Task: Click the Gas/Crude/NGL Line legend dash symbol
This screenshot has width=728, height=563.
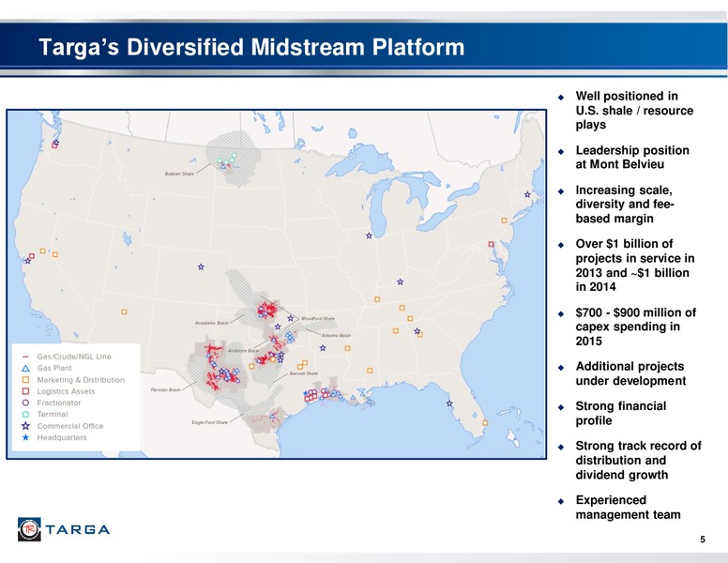Action: (25, 357)
